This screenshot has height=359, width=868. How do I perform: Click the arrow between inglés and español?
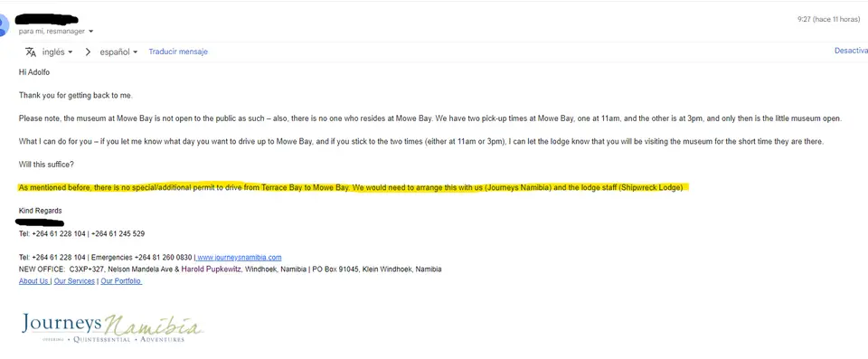tap(88, 52)
